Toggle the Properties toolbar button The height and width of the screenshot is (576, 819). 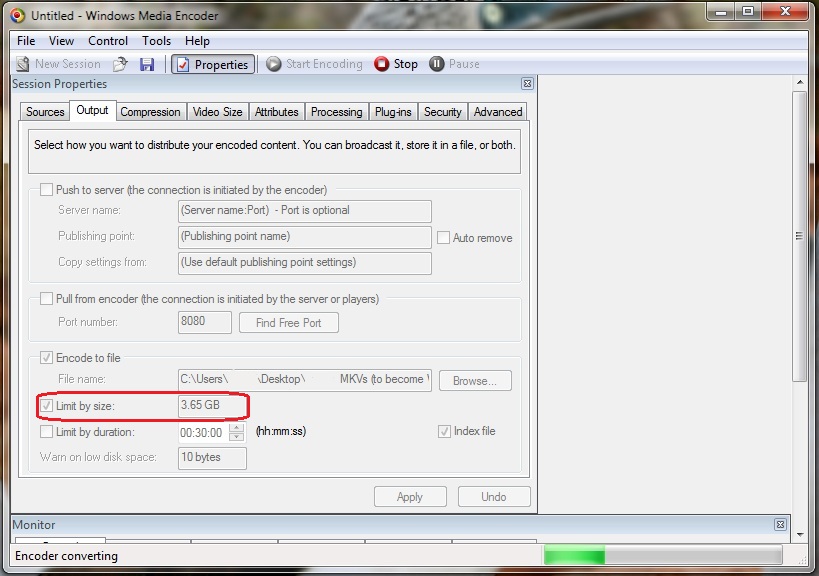pyautogui.click(x=213, y=64)
